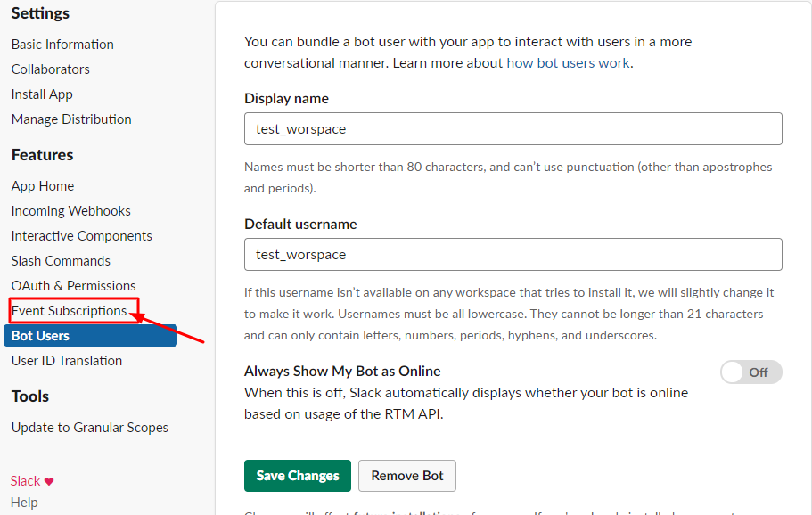This screenshot has width=812, height=515.
Task: Open the how bot users work link
Action: (x=568, y=63)
